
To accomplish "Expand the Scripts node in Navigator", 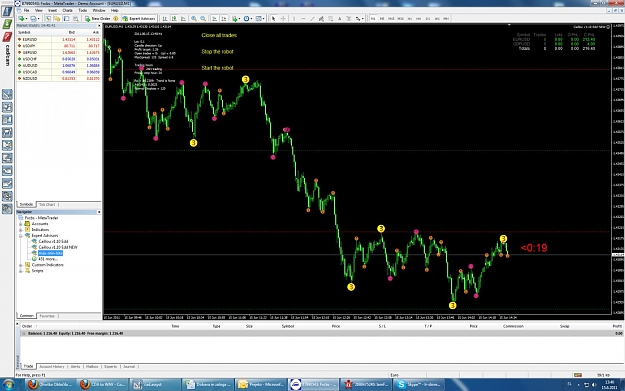I will pos(21,271).
